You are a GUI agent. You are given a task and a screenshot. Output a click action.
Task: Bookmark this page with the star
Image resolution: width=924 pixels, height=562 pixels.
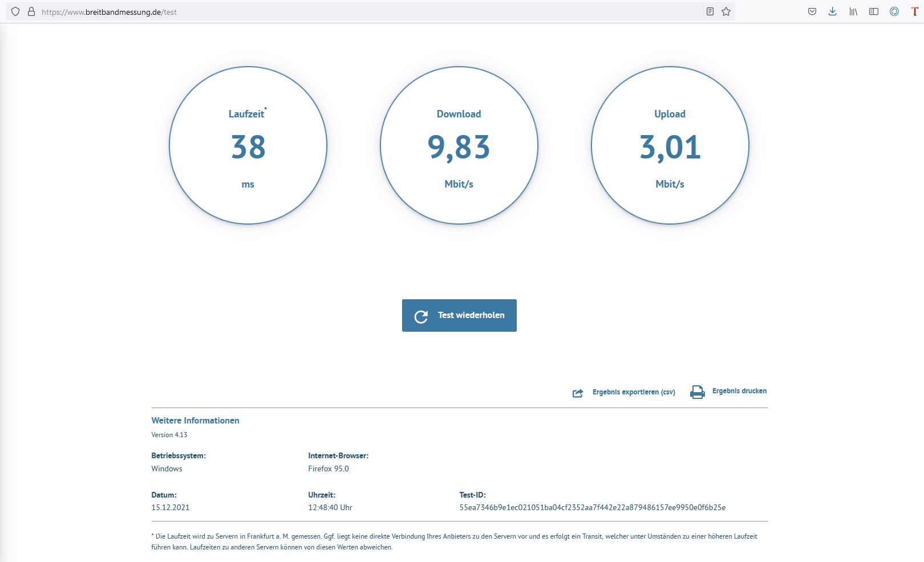coord(726,11)
